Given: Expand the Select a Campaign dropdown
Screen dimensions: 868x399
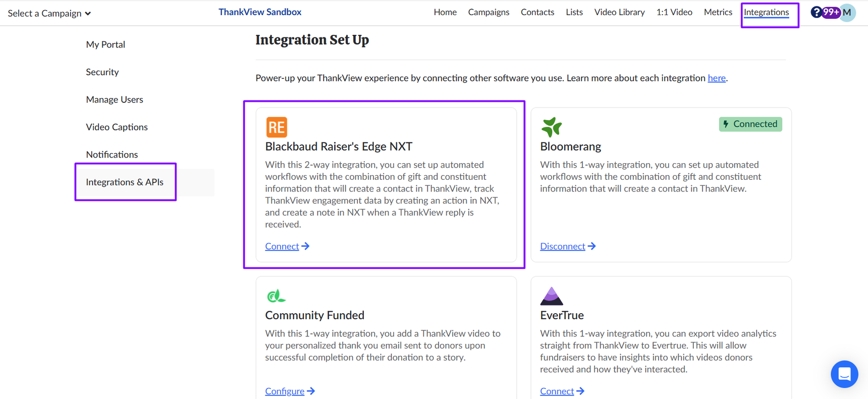Looking at the screenshot, I should click(49, 13).
